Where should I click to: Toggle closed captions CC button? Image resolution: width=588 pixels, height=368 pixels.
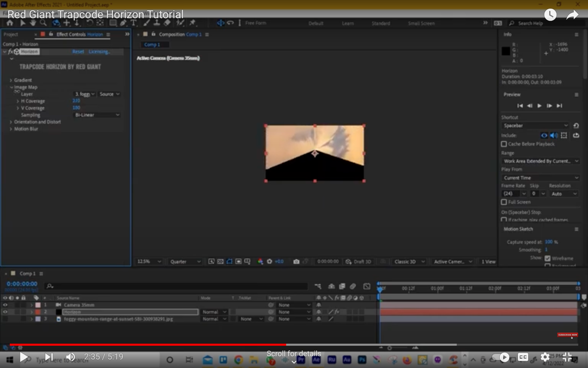(x=523, y=357)
